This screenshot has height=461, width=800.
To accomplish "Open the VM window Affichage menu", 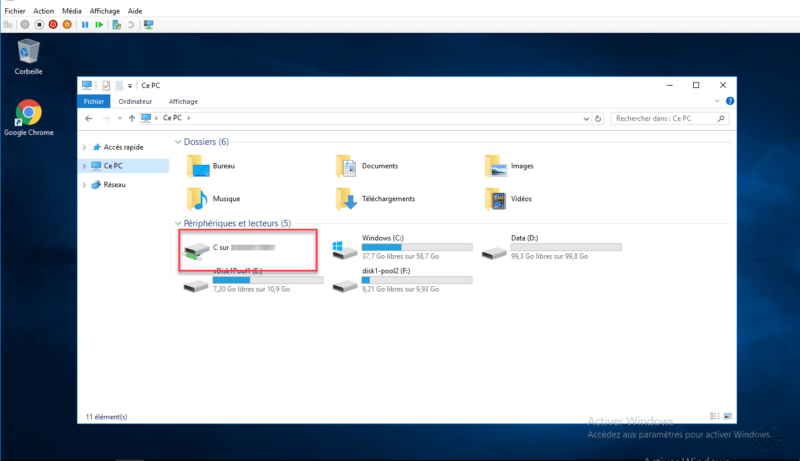I will coord(105,11).
